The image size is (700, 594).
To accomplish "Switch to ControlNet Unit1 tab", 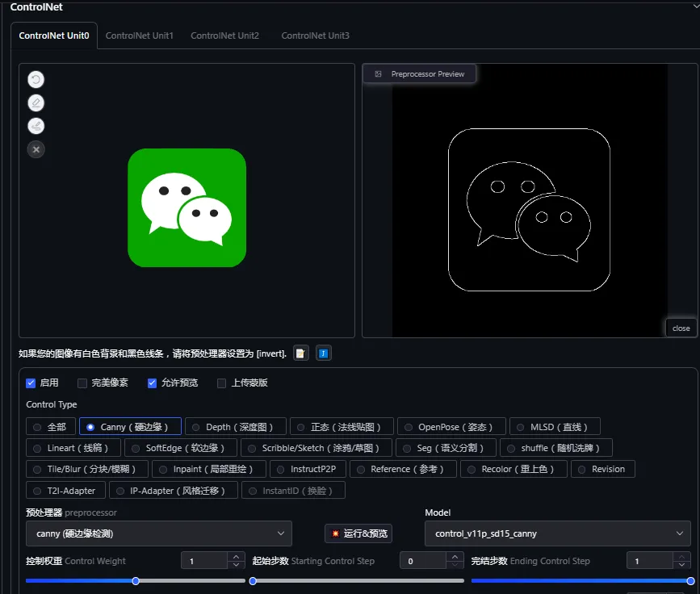I will click(139, 36).
